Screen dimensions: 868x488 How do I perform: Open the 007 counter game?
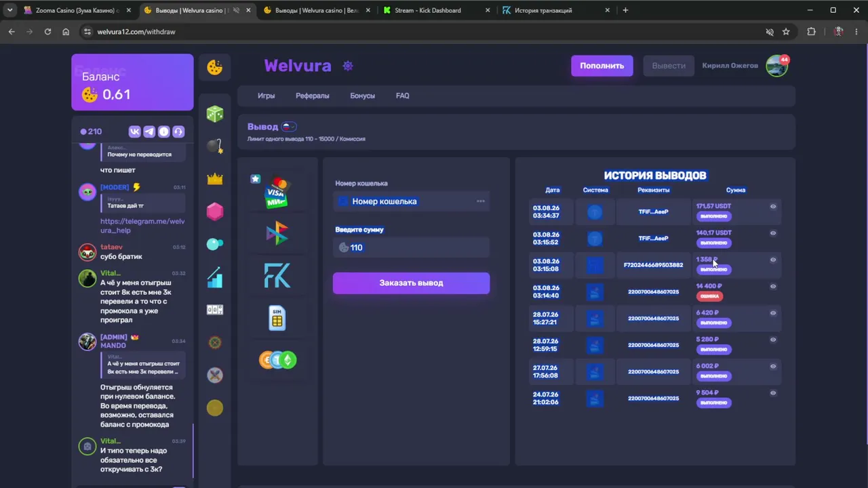click(x=215, y=310)
